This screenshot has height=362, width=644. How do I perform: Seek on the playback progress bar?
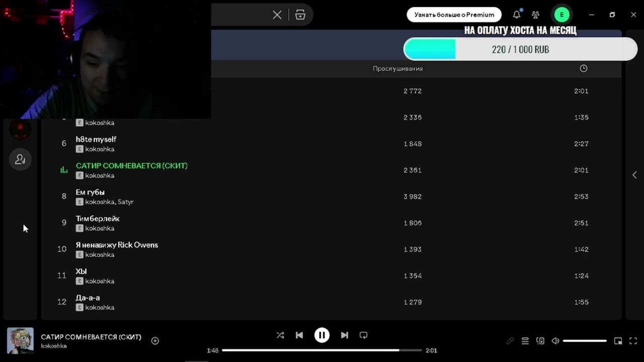[322, 350]
